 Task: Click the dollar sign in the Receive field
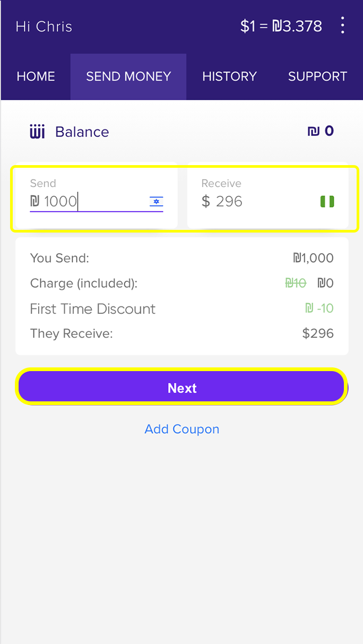206,202
